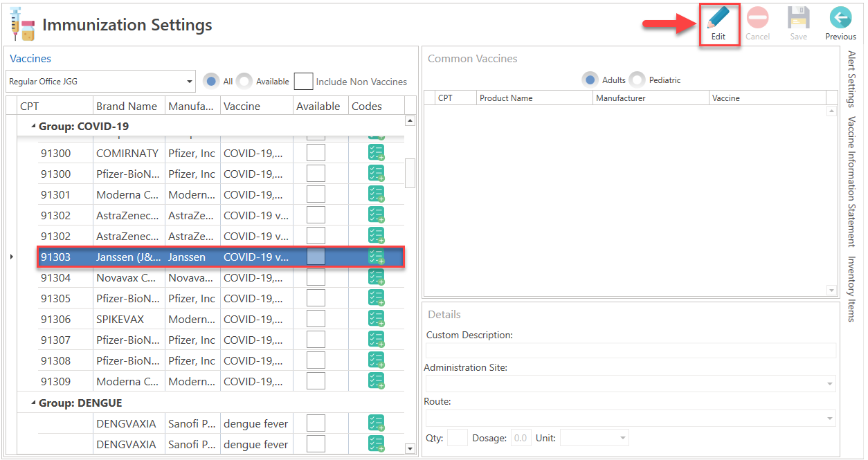Toggle Available checkbox for Moderna 91301
Viewport: 868px width, 460px height.
[316, 194]
